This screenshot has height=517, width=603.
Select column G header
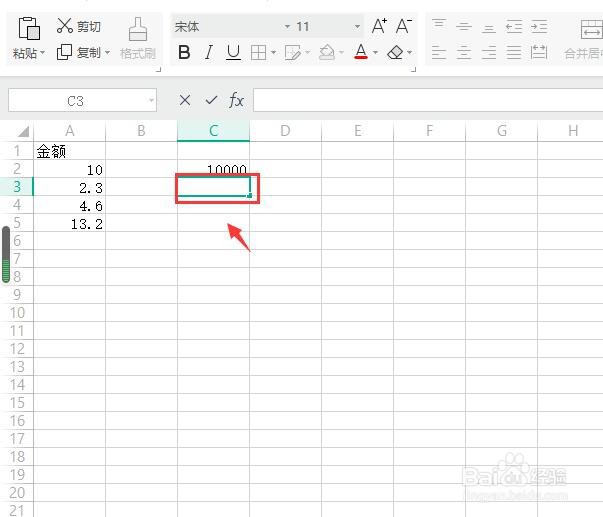501,131
